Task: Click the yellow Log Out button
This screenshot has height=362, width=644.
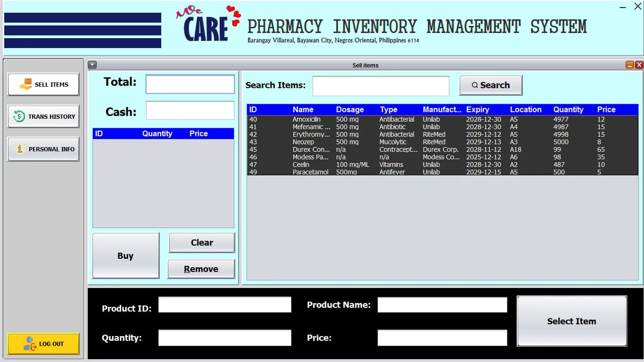Action: point(43,344)
